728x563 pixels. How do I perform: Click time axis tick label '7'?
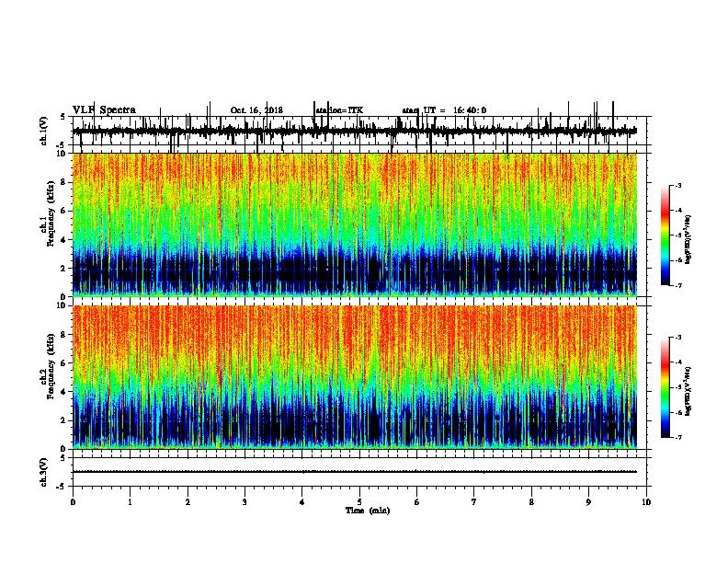click(x=473, y=502)
